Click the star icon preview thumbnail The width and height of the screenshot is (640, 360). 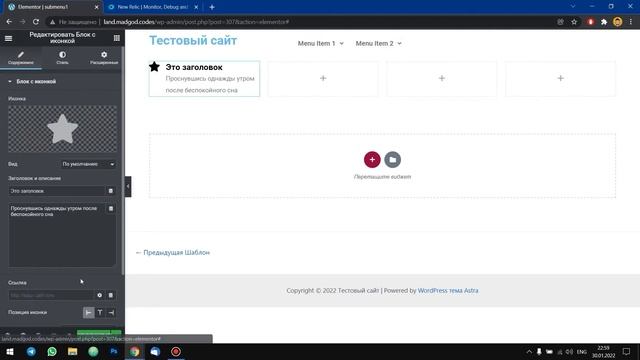click(62, 129)
